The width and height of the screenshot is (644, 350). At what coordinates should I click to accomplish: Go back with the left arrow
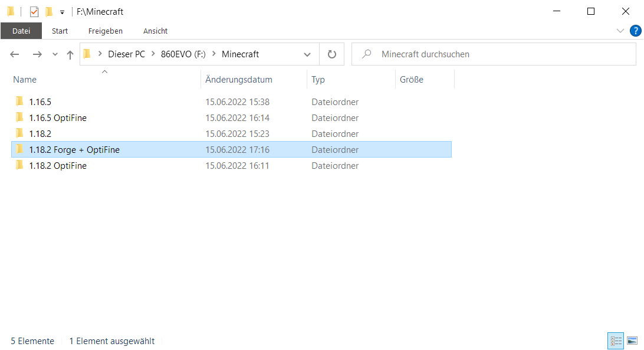tap(14, 54)
